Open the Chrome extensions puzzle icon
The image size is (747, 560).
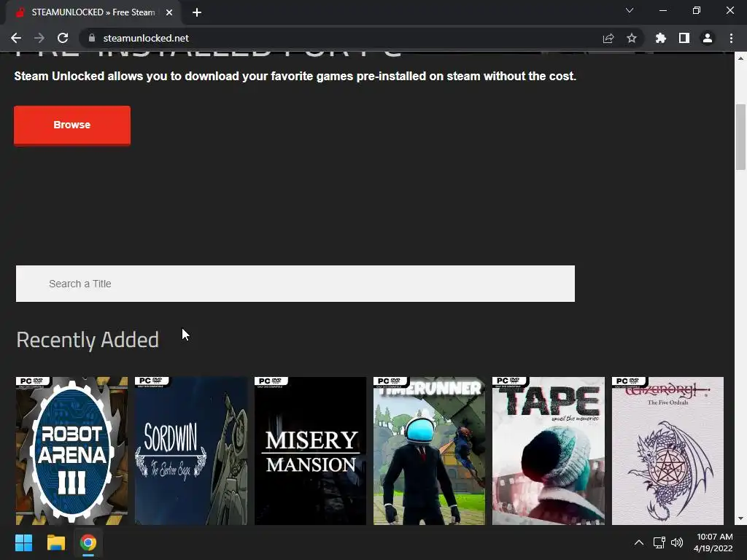click(661, 38)
